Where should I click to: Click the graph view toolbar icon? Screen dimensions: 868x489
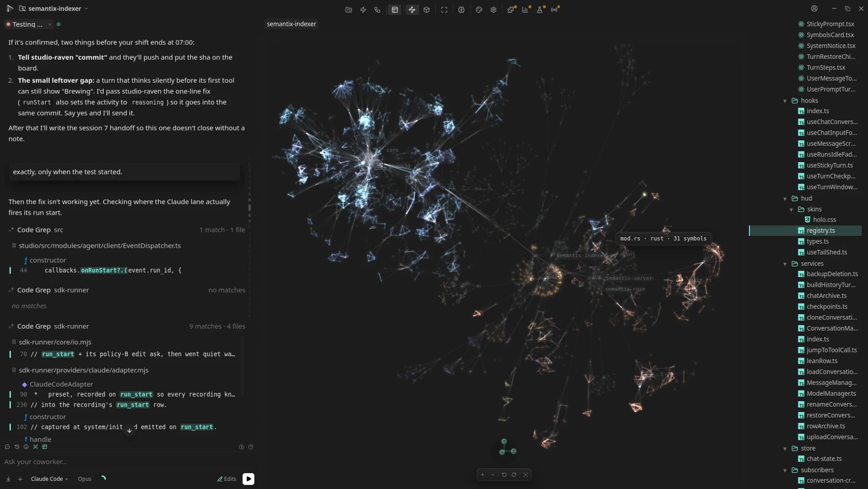(412, 10)
